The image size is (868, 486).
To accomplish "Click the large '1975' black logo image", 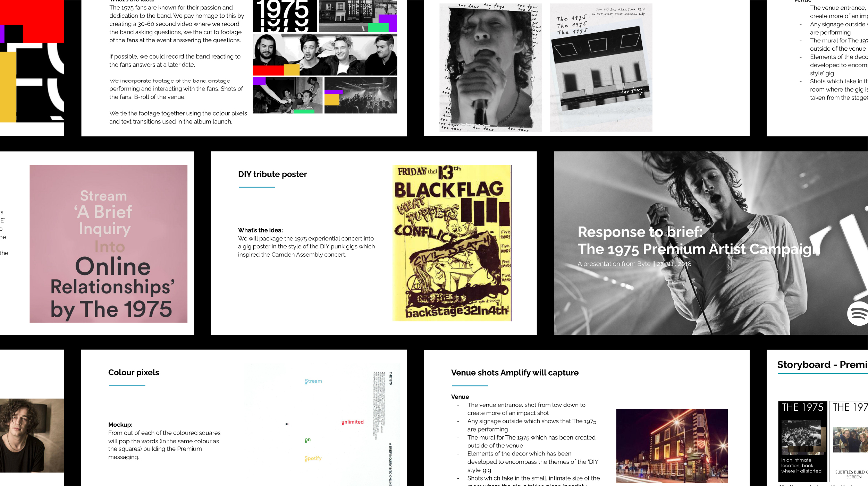I will pos(285,16).
